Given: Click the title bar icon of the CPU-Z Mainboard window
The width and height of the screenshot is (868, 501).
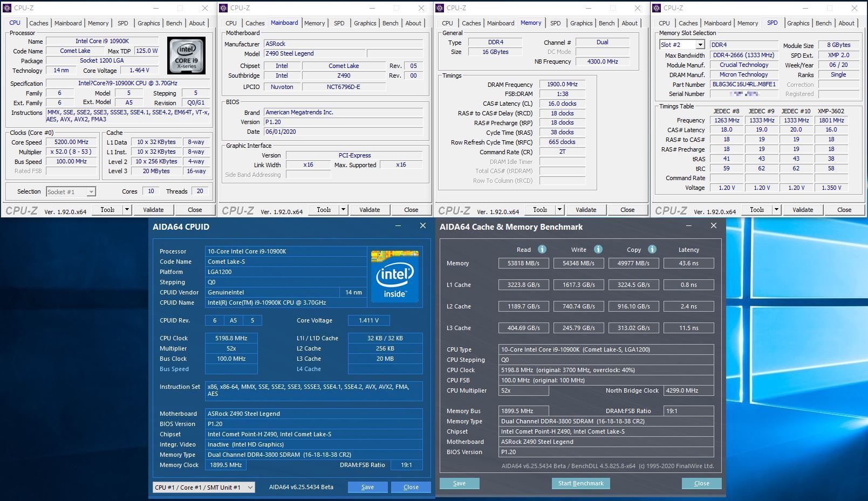Looking at the screenshot, I should (x=223, y=8).
